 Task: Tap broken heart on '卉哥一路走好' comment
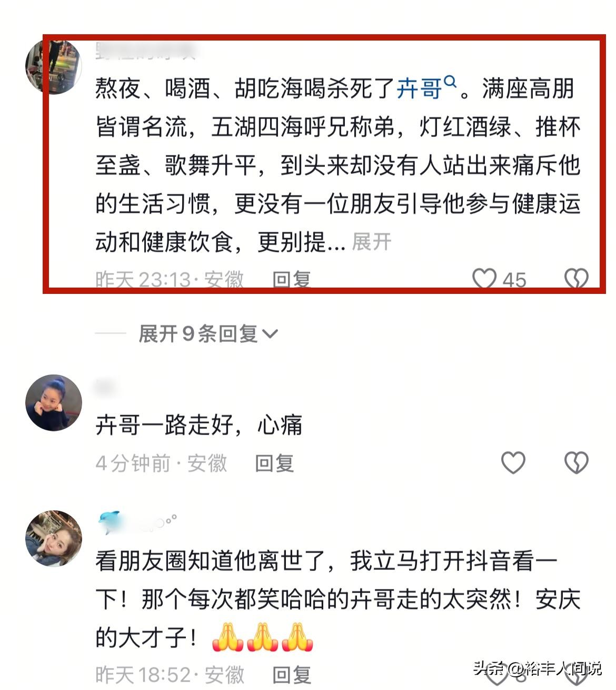576,462
